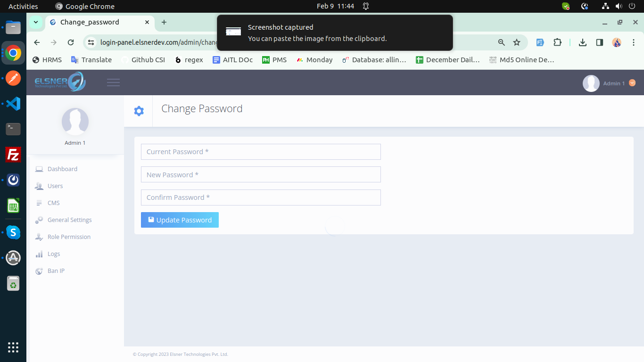Open the Logs section

[x=53, y=254]
